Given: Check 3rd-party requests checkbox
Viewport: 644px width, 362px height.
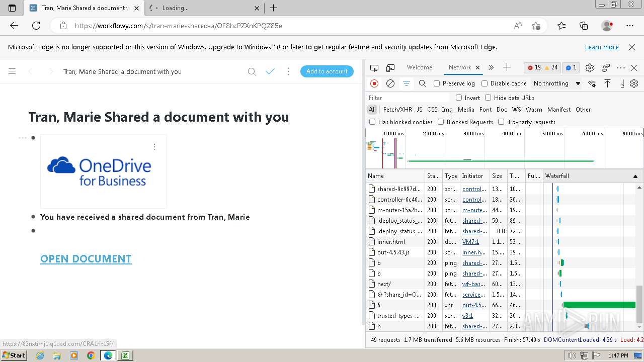Looking at the screenshot, I should (x=501, y=122).
